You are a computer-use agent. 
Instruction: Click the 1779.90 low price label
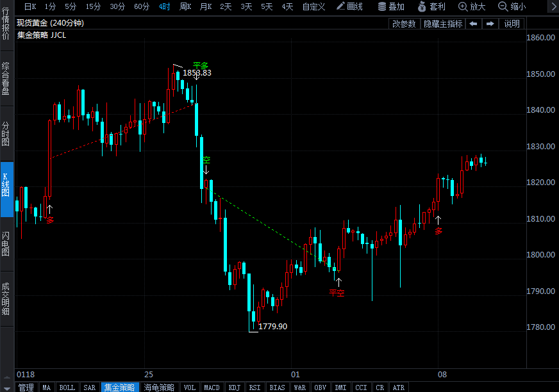[x=272, y=327]
